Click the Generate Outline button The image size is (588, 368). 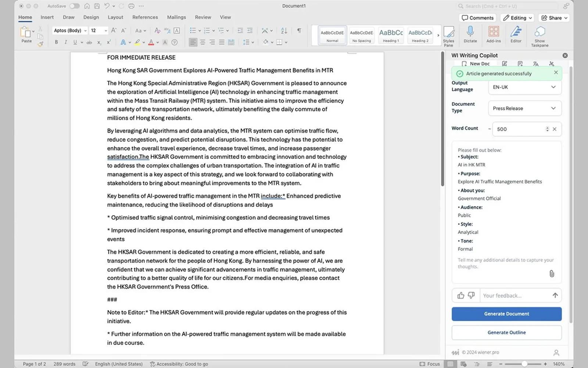pyautogui.click(x=506, y=333)
